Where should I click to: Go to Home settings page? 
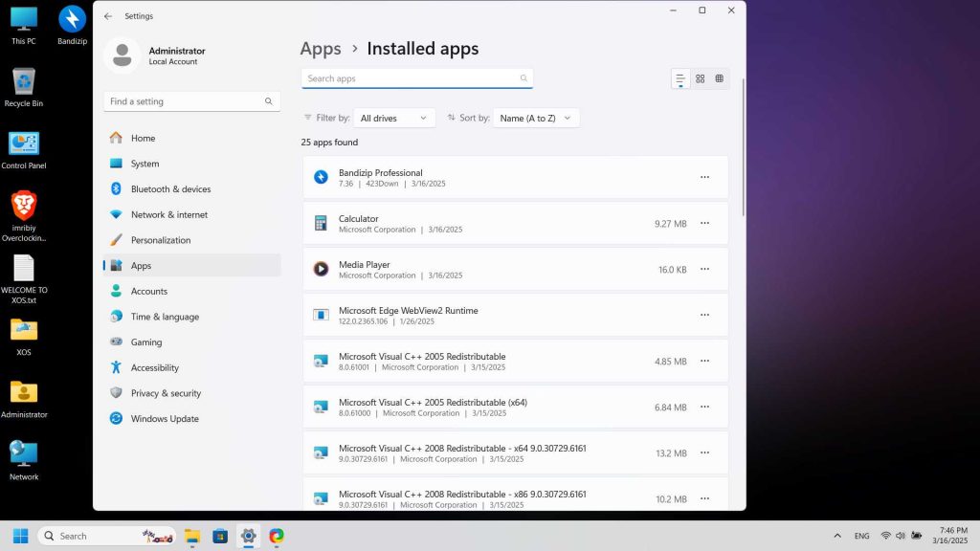(x=191, y=138)
